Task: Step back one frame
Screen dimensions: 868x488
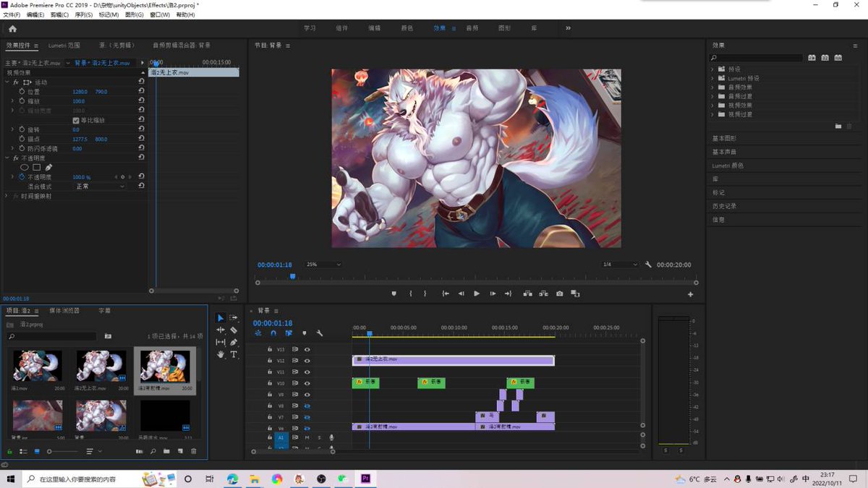Action: (x=461, y=294)
